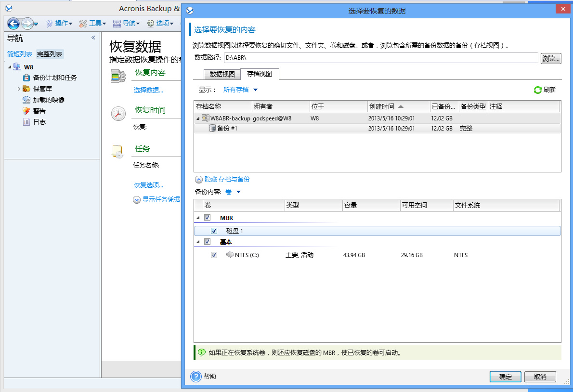The image size is (573, 392).
Task: Click the W8 machine icon in navigation tree
Action: (17, 66)
